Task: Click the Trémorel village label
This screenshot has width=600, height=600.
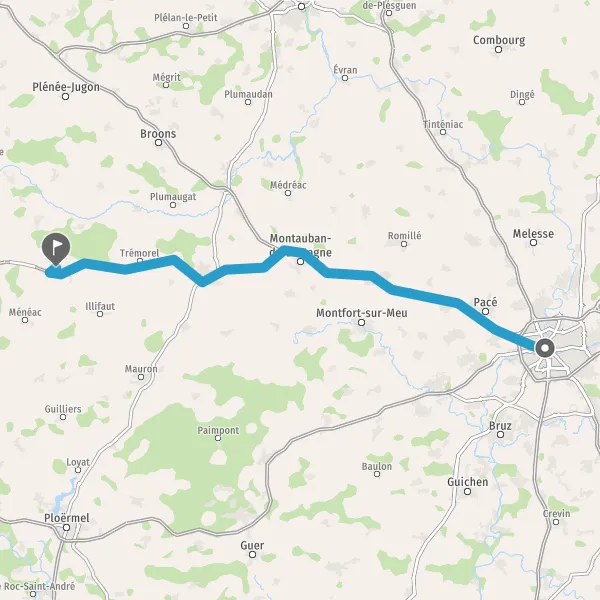Action: point(139,253)
